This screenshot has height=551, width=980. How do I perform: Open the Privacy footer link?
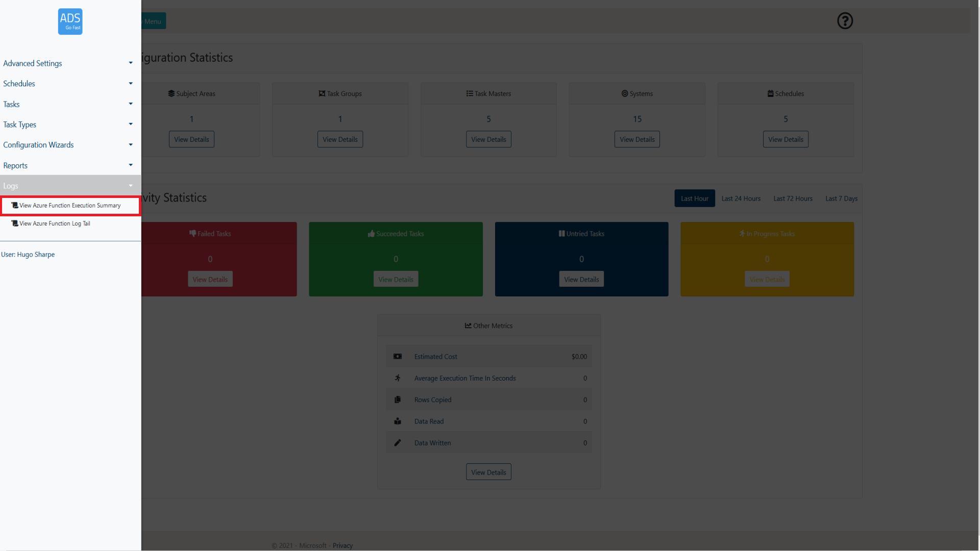click(x=342, y=545)
